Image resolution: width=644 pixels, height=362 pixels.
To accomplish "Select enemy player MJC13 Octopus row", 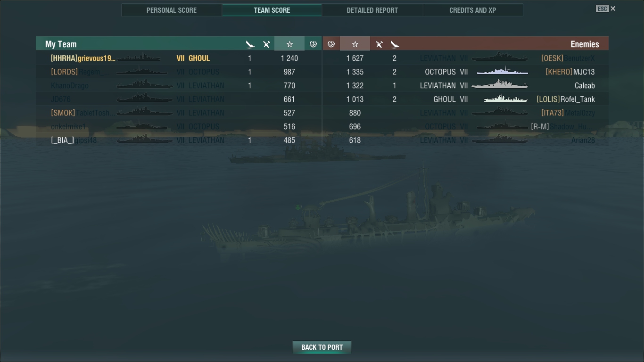I will point(466,72).
